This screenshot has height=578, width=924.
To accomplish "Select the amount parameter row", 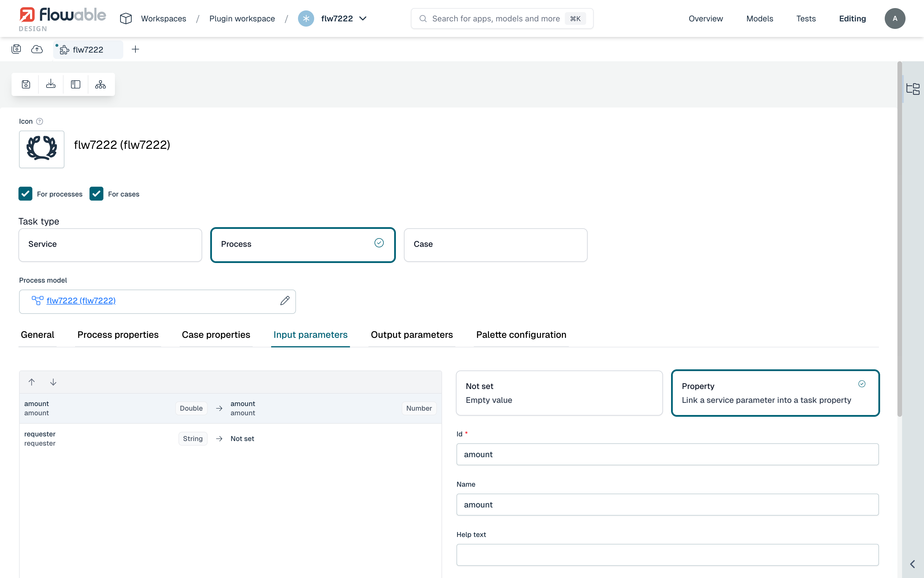I will [230, 408].
